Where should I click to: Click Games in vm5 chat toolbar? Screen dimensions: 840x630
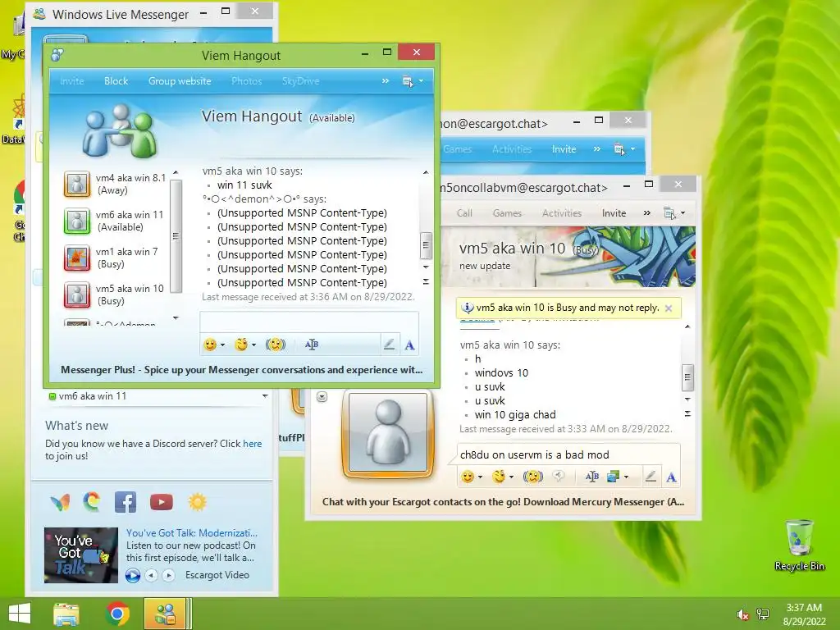(x=507, y=213)
